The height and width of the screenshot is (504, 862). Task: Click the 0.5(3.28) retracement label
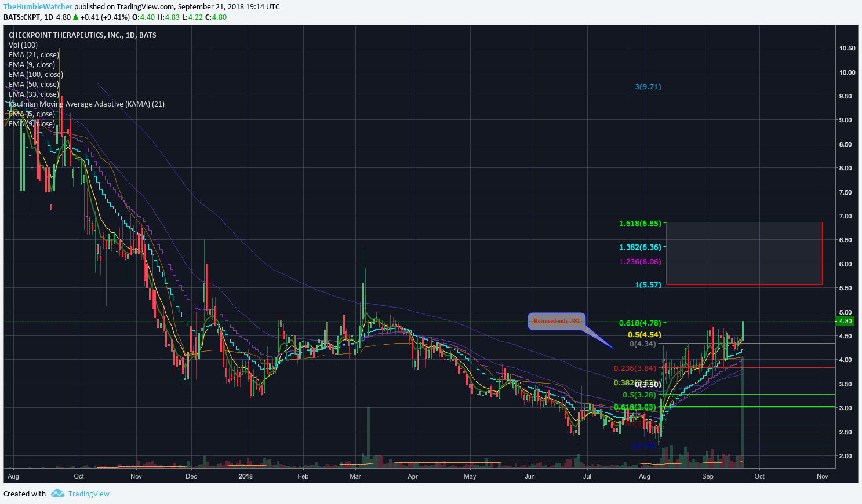click(x=640, y=395)
